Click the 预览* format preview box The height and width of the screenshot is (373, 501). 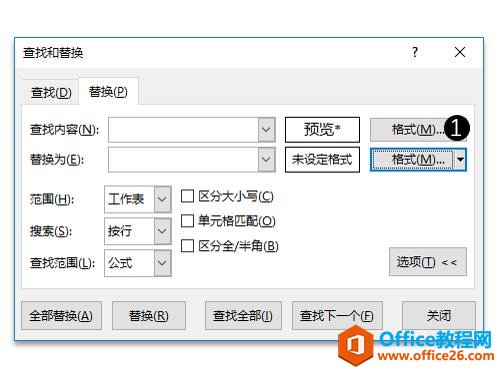click(x=322, y=129)
